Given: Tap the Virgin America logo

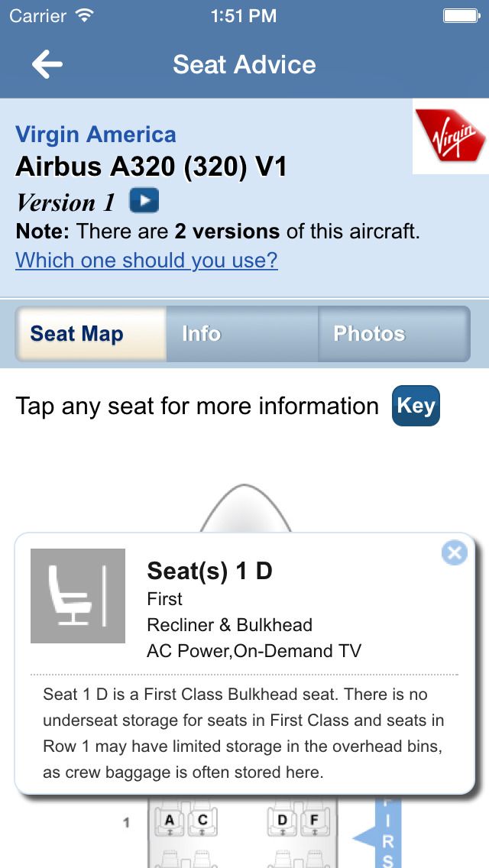Looking at the screenshot, I should click(x=451, y=136).
